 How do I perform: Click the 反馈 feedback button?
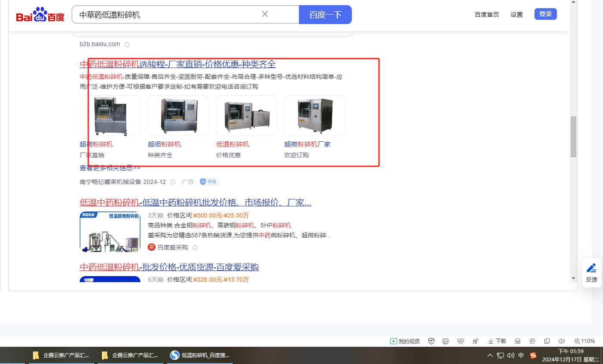tap(592, 273)
